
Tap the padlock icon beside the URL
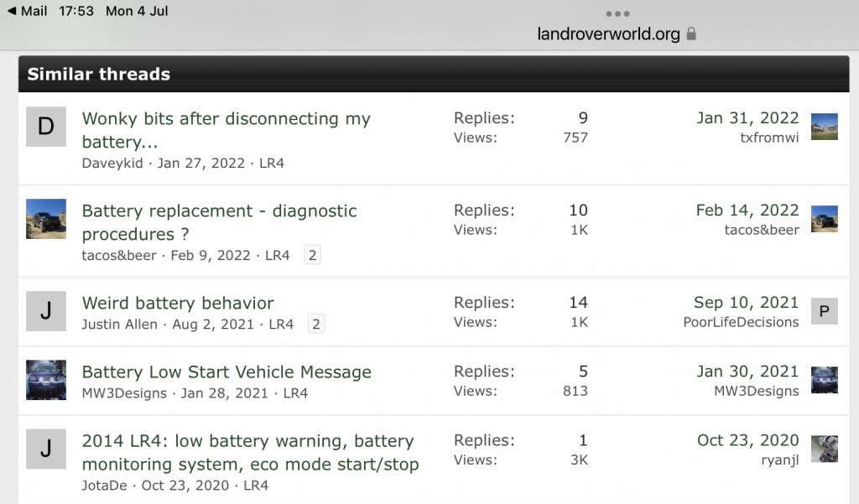point(691,34)
